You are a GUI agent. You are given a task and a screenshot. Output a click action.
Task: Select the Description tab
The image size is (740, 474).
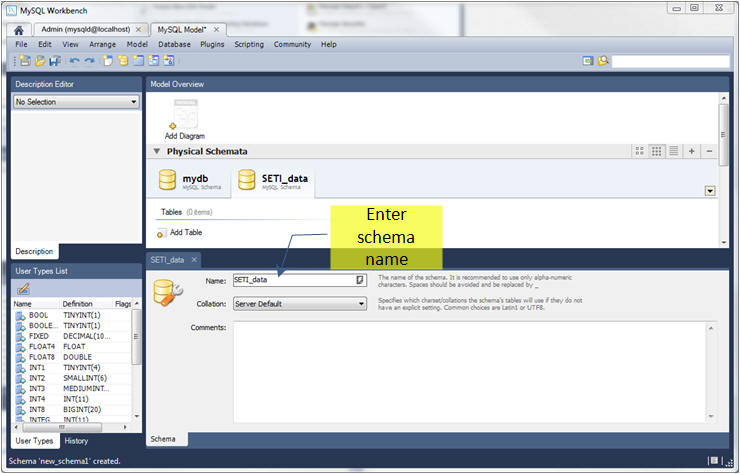coord(34,251)
